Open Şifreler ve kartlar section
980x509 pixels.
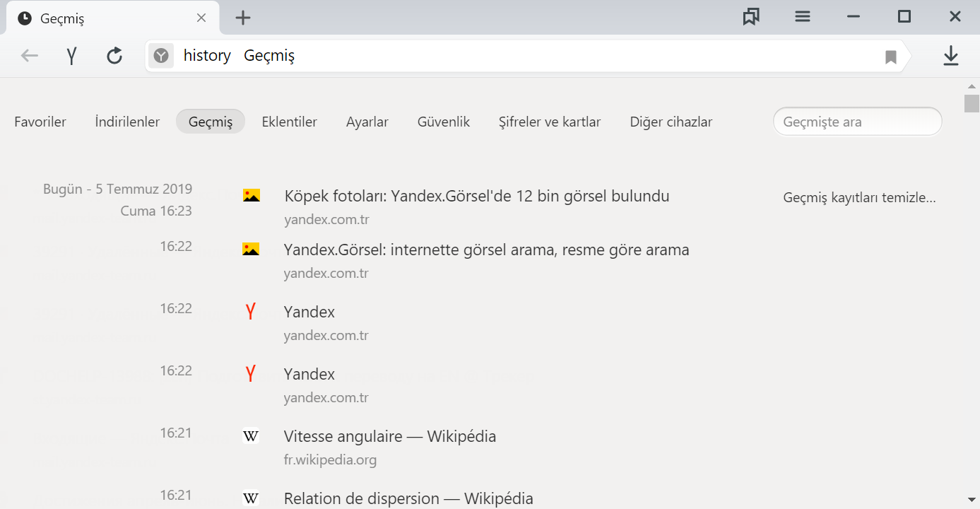tap(550, 122)
